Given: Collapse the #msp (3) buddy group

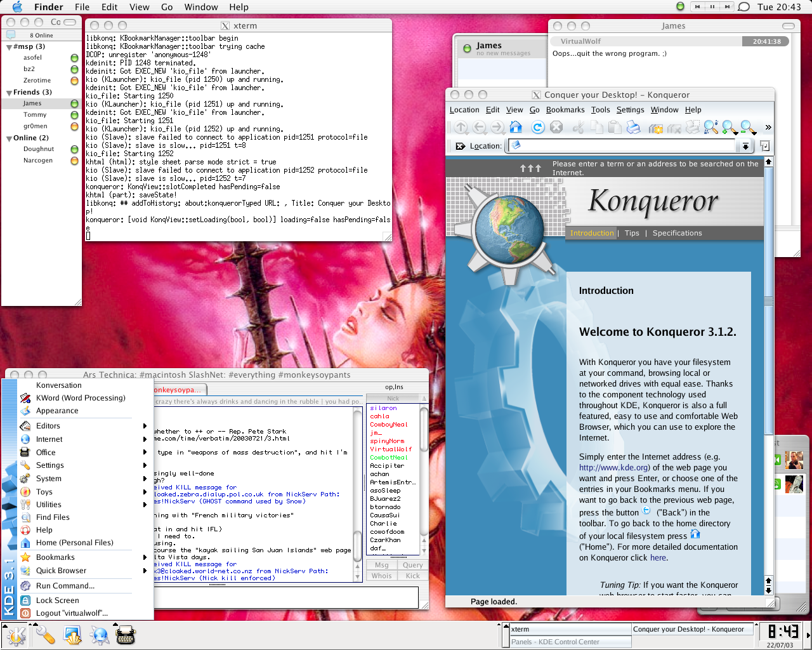Looking at the screenshot, I should pos(9,47).
